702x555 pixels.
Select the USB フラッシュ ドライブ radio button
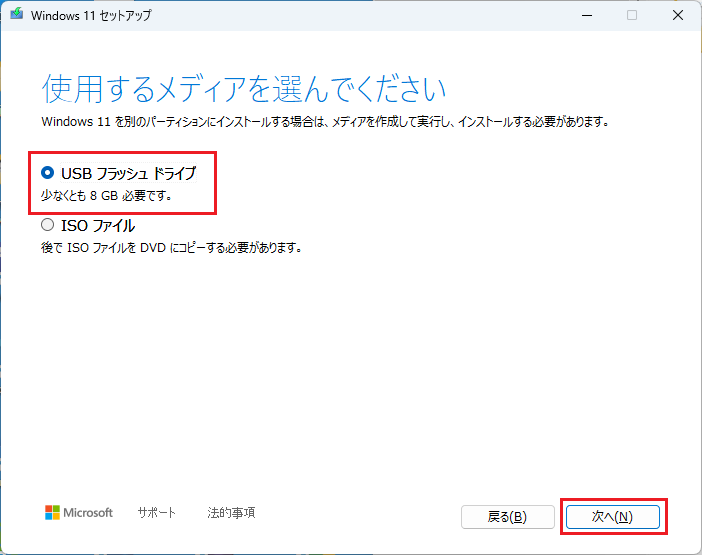click(48, 173)
